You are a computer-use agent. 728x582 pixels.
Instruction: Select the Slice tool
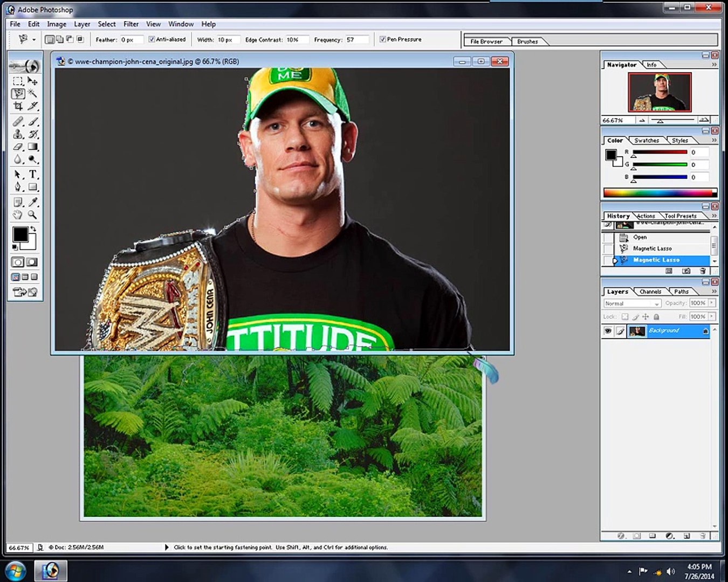pos(32,106)
